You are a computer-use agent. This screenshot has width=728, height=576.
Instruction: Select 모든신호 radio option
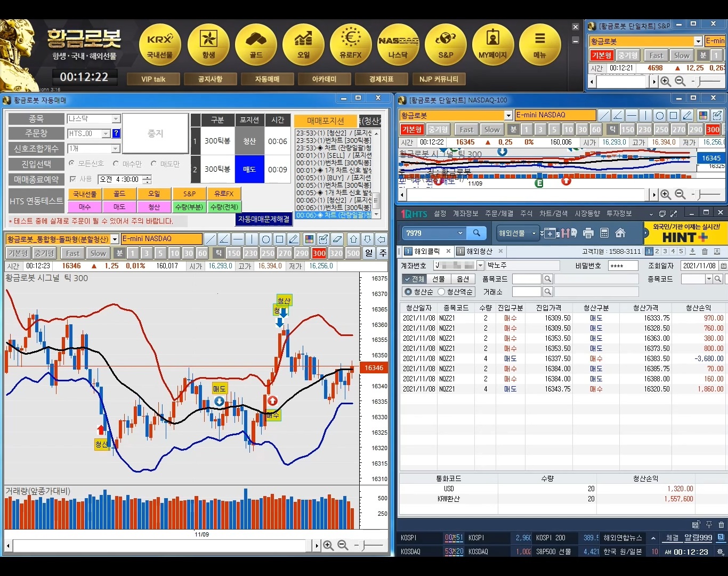click(72, 163)
